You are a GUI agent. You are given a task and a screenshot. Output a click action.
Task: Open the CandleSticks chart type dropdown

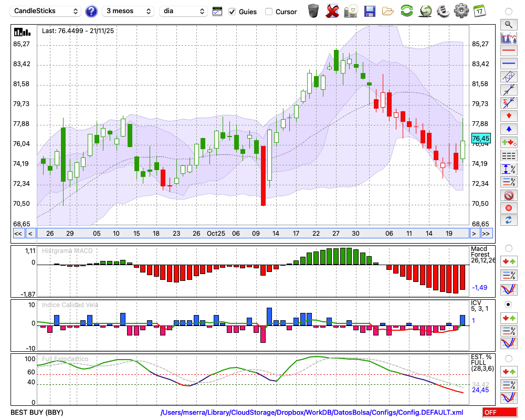tap(46, 11)
